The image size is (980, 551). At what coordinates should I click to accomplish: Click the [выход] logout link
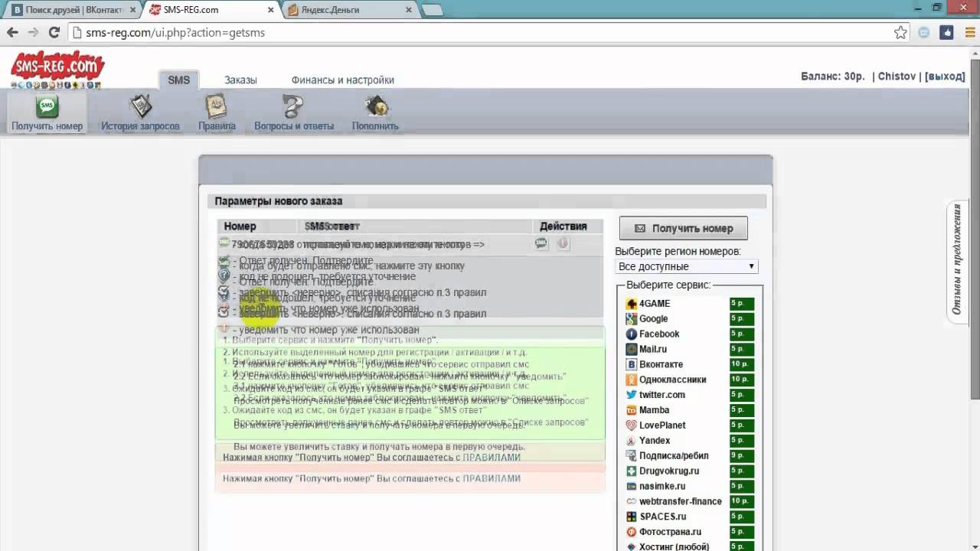945,77
